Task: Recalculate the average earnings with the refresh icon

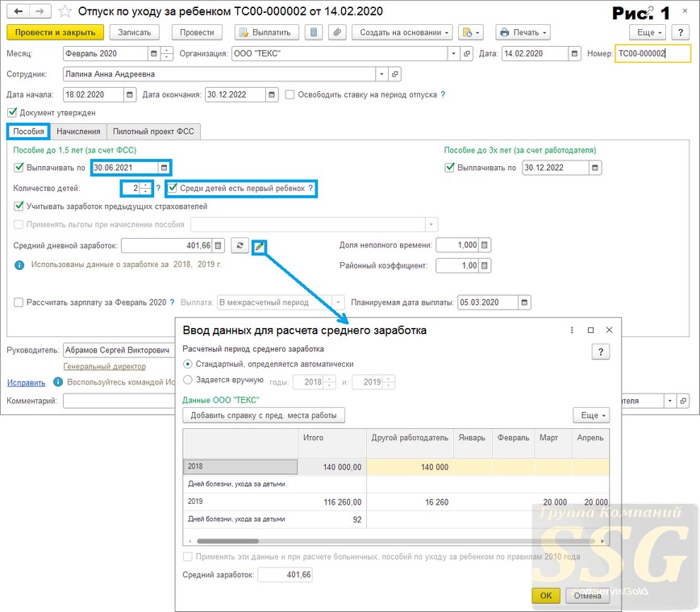Action: [x=240, y=245]
